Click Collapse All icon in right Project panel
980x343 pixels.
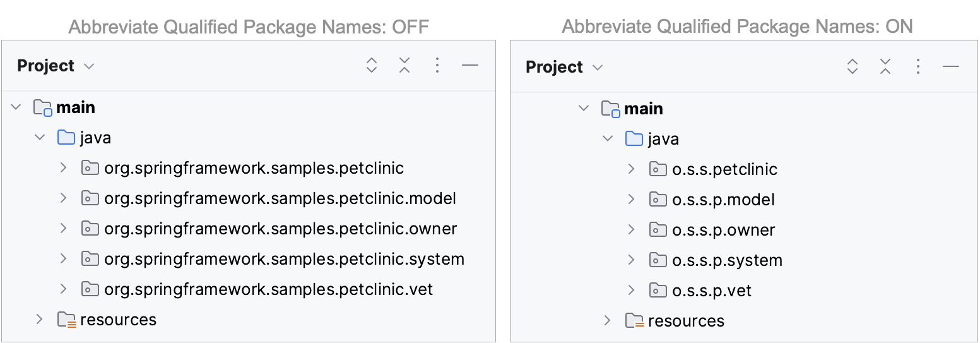885,67
